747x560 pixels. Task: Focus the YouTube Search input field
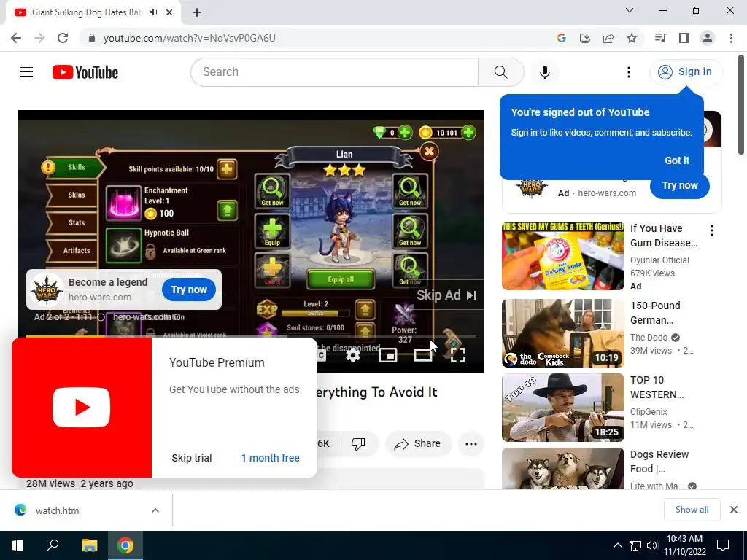click(335, 72)
